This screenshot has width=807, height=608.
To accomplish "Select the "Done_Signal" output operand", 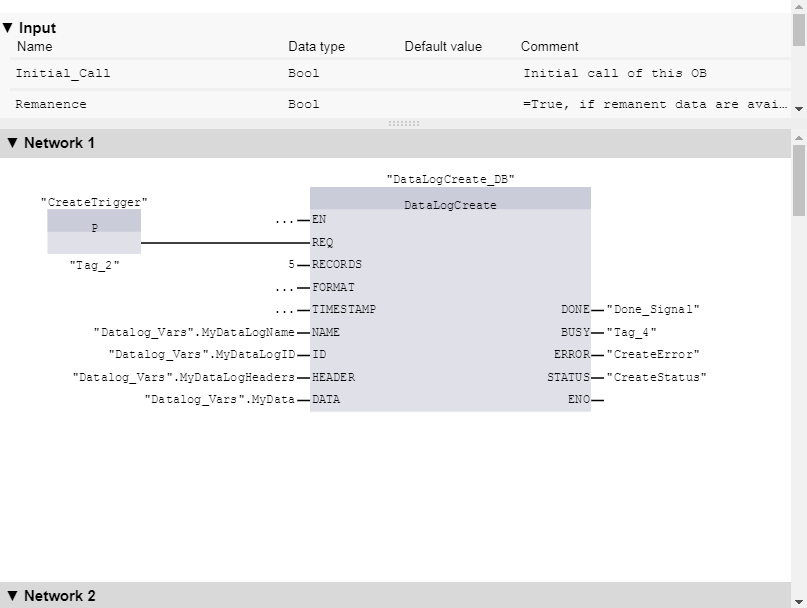I will pyautogui.click(x=653, y=309).
